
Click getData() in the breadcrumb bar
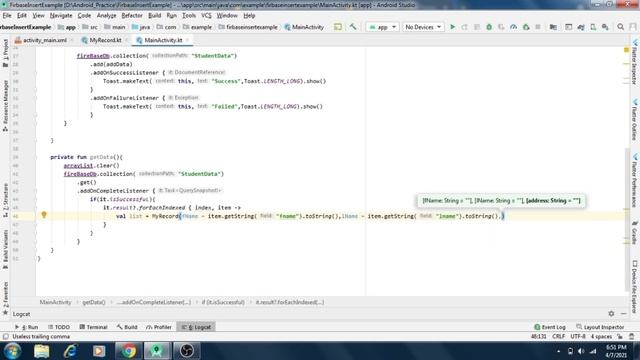(x=94, y=302)
